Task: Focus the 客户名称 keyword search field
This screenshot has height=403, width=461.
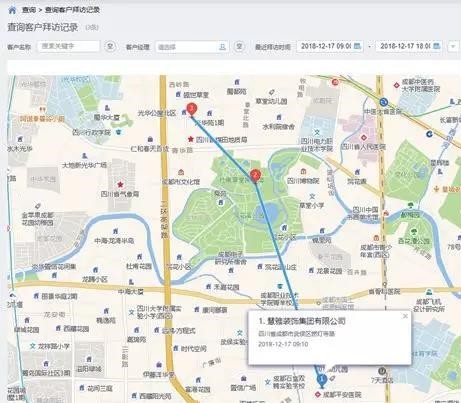Action: pos(68,46)
